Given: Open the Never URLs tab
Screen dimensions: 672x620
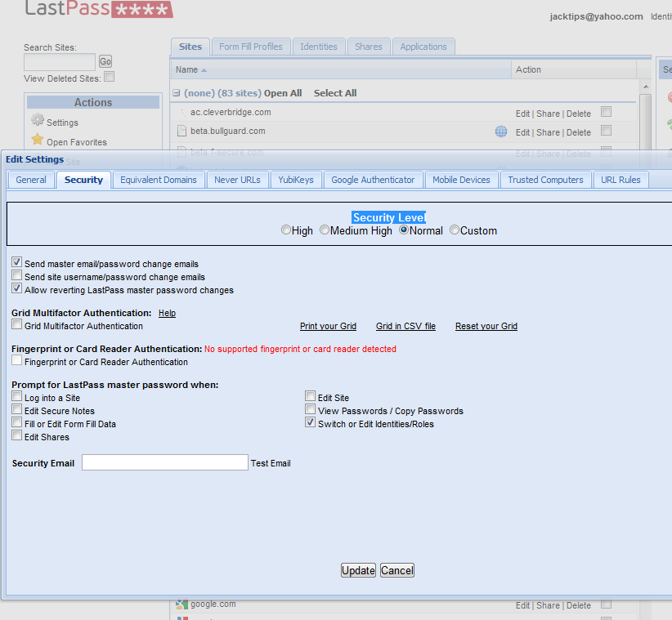Looking at the screenshot, I should click(x=237, y=180).
